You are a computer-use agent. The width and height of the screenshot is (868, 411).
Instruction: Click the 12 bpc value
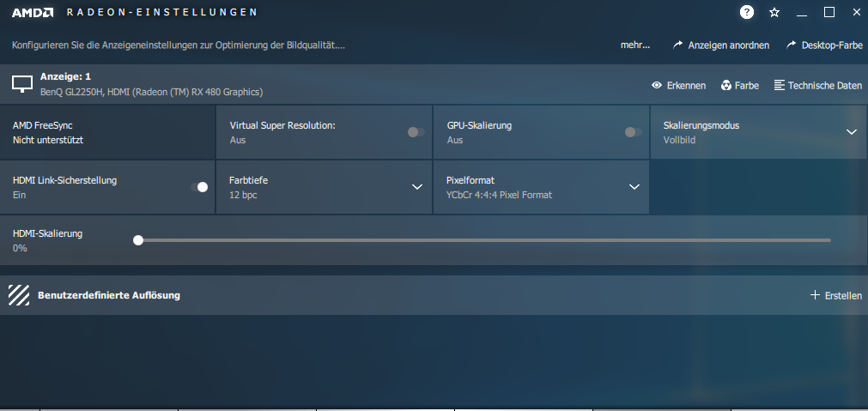243,195
